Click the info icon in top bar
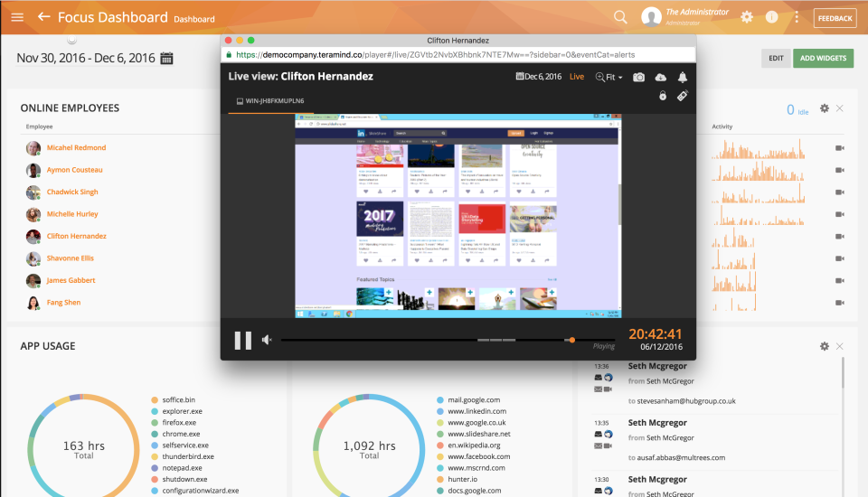The height and width of the screenshot is (497, 868). (771, 17)
